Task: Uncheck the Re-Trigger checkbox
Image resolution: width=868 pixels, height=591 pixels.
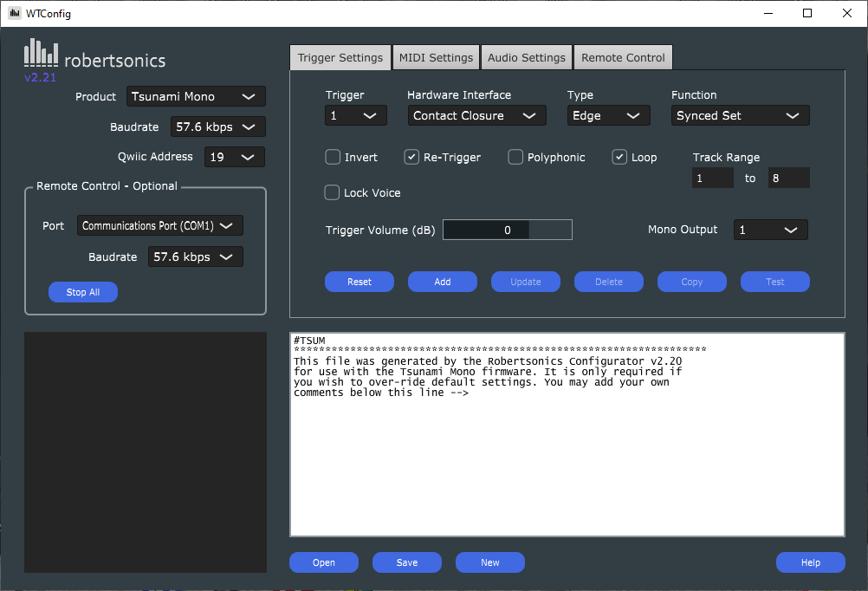Action: pos(411,157)
